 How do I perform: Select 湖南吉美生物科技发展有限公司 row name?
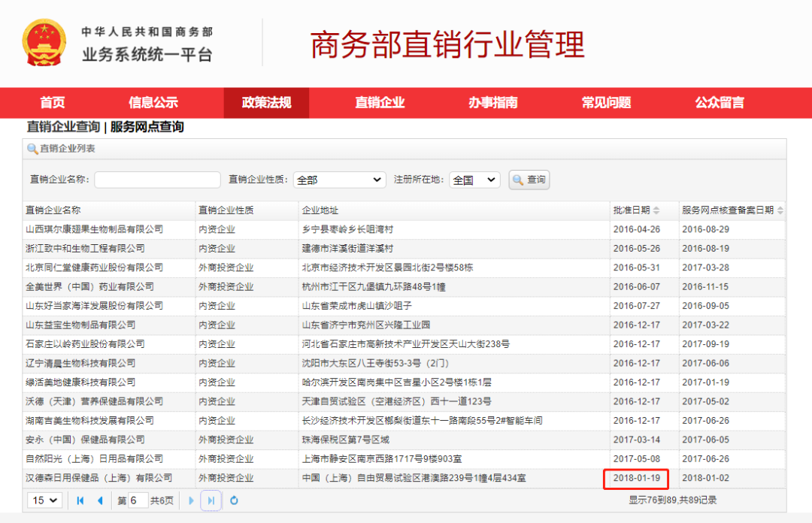(x=90, y=421)
